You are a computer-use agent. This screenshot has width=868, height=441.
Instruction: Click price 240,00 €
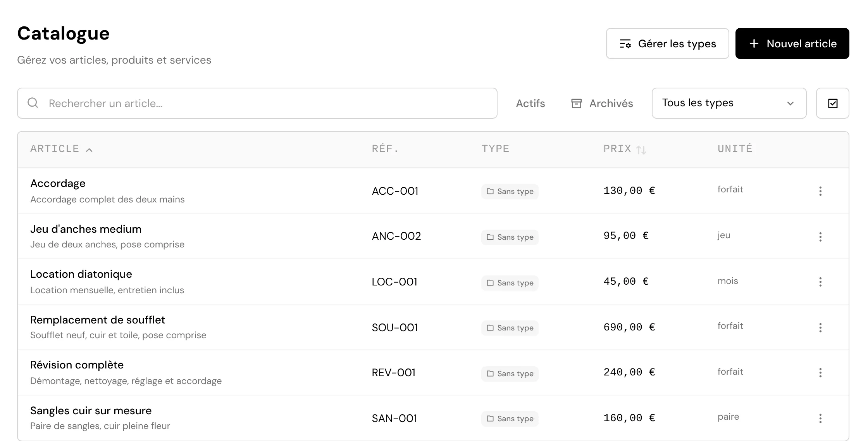tap(629, 372)
